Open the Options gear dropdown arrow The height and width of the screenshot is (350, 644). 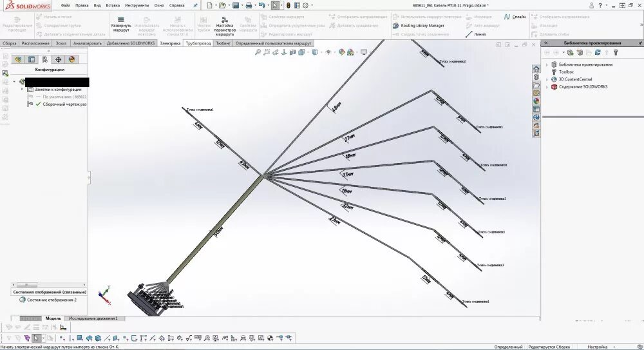312,5
